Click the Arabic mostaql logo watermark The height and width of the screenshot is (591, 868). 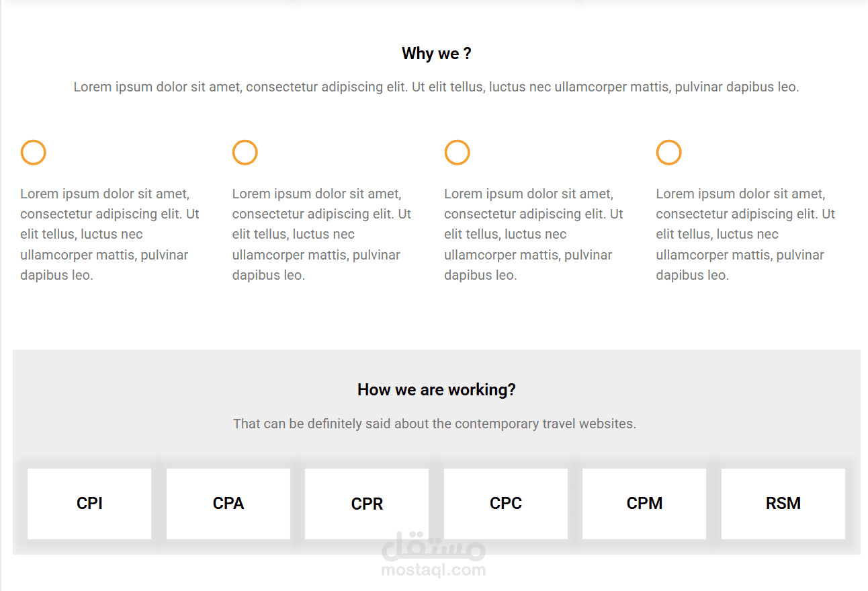(x=433, y=546)
